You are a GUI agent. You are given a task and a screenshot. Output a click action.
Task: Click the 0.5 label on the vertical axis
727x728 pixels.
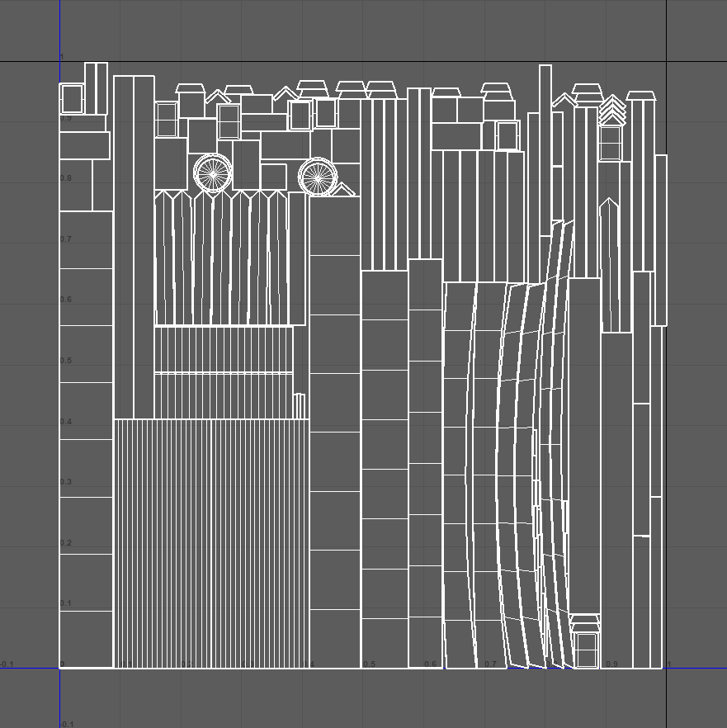pyautogui.click(x=66, y=360)
